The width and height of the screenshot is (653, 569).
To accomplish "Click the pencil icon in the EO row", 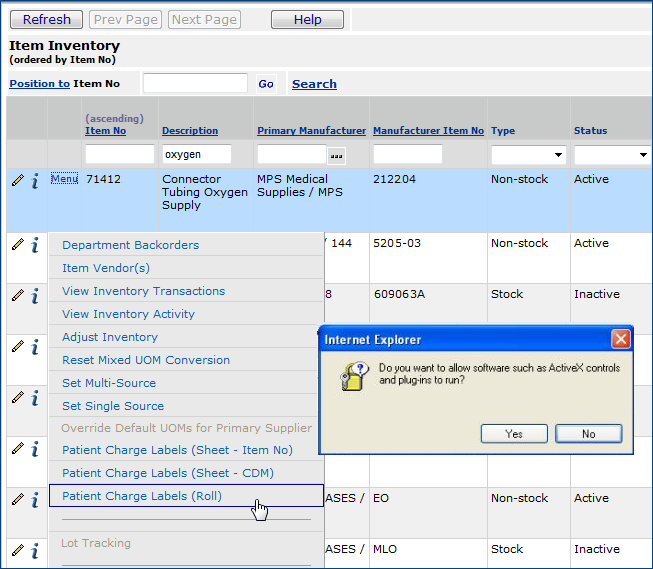I will [18, 499].
